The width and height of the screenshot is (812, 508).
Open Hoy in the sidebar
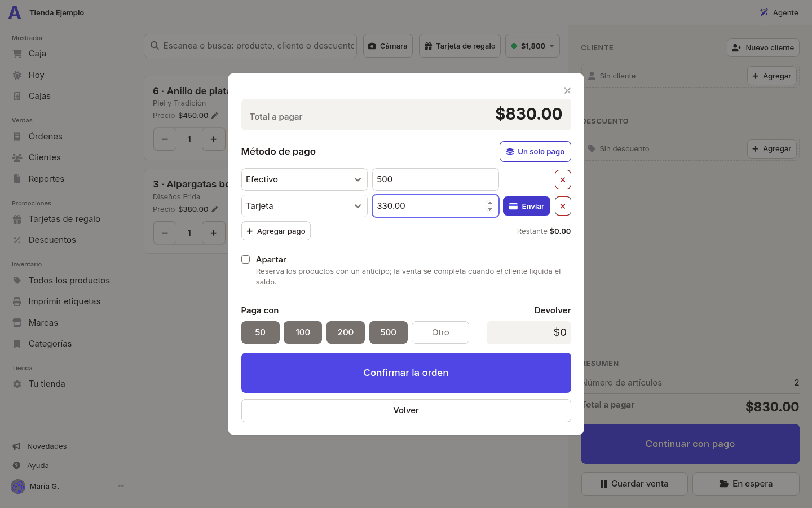pos(68,75)
